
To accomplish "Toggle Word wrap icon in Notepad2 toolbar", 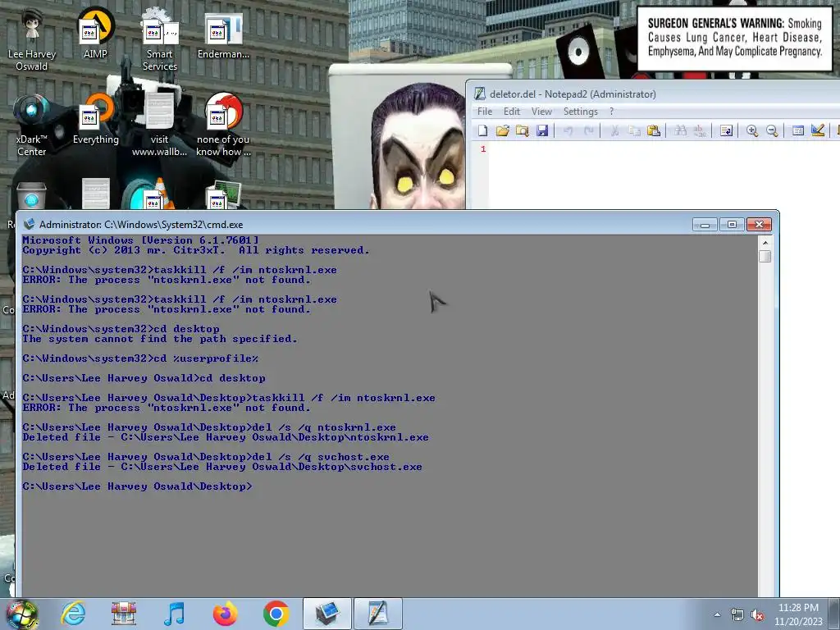I will (x=726, y=130).
